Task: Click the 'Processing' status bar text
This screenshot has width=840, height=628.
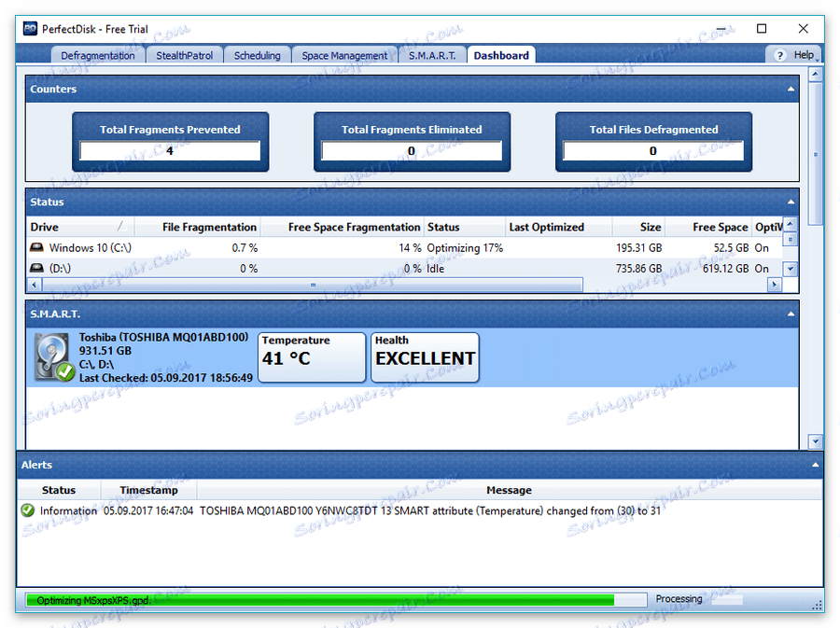Action: [679, 598]
